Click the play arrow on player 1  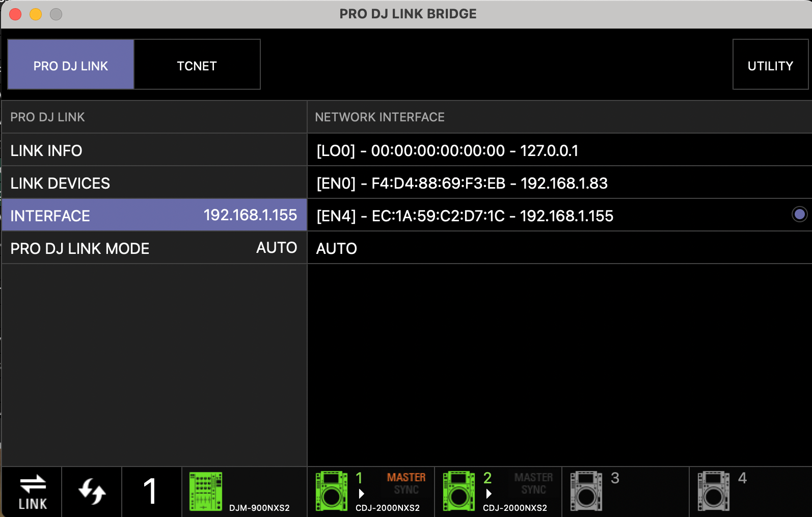pos(361,494)
